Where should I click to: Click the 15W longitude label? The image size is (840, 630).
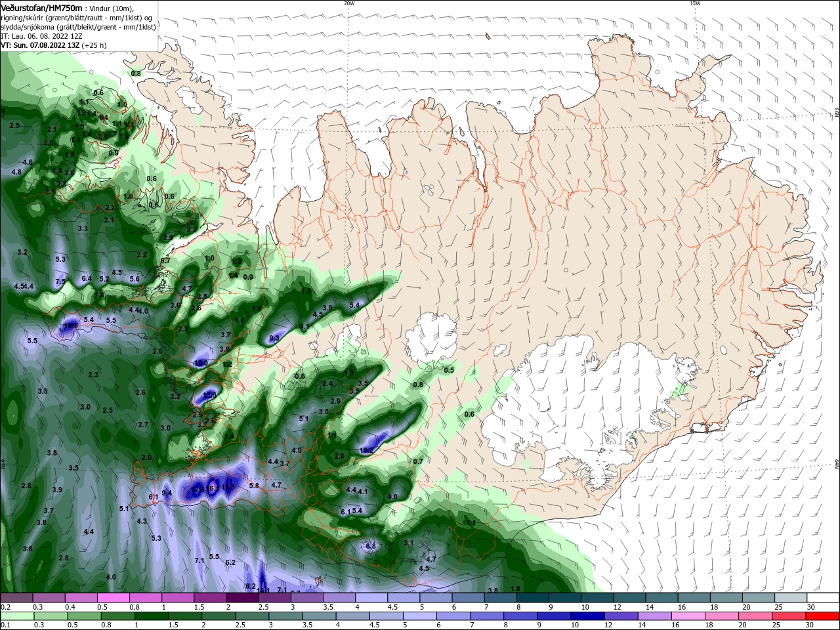695,3
